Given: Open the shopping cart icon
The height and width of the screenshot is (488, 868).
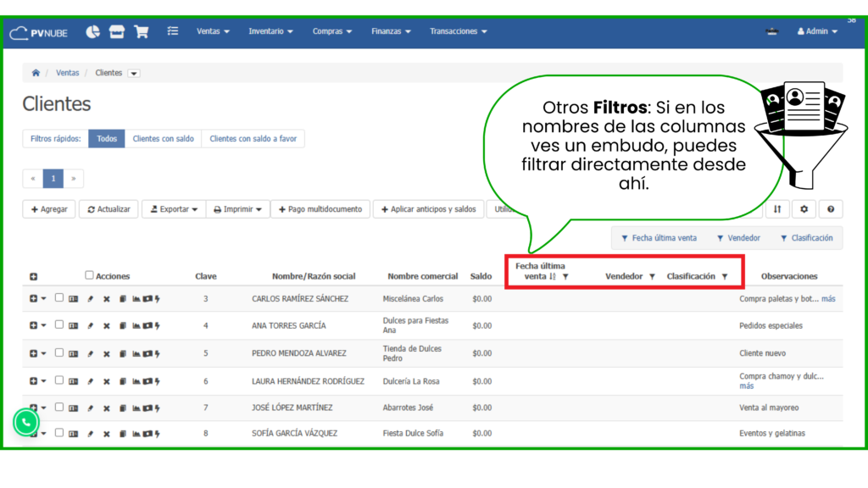Looking at the screenshot, I should click(142, 31).
